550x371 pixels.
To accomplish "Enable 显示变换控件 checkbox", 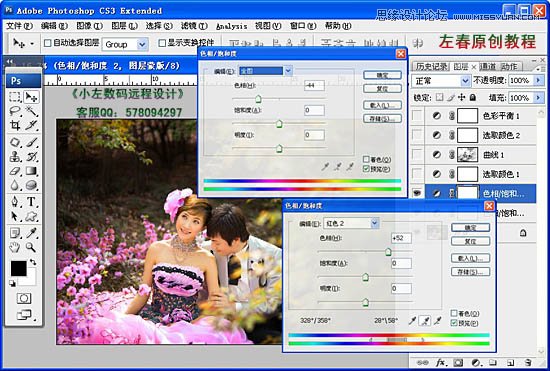I will click(162, 43).
